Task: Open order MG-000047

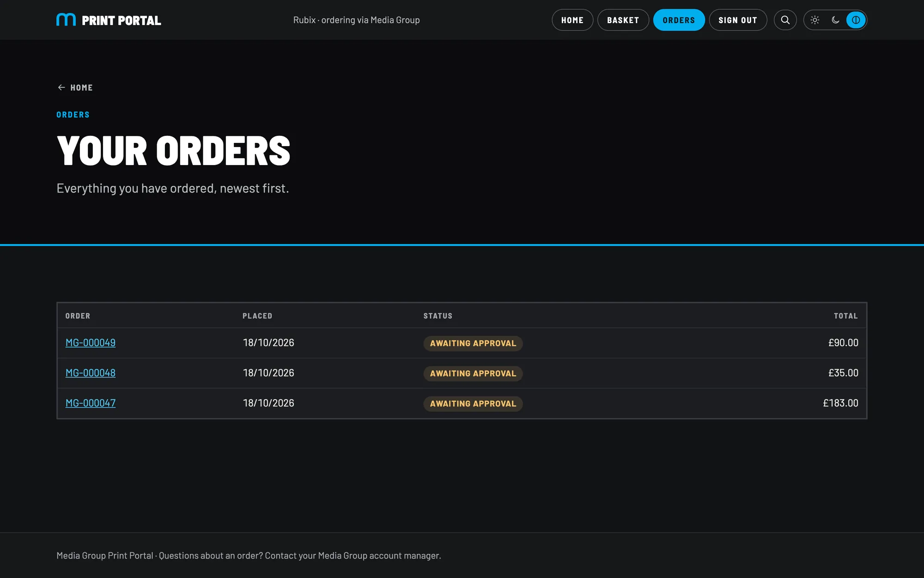Action: pyautogui.click(x=91, y=403)
